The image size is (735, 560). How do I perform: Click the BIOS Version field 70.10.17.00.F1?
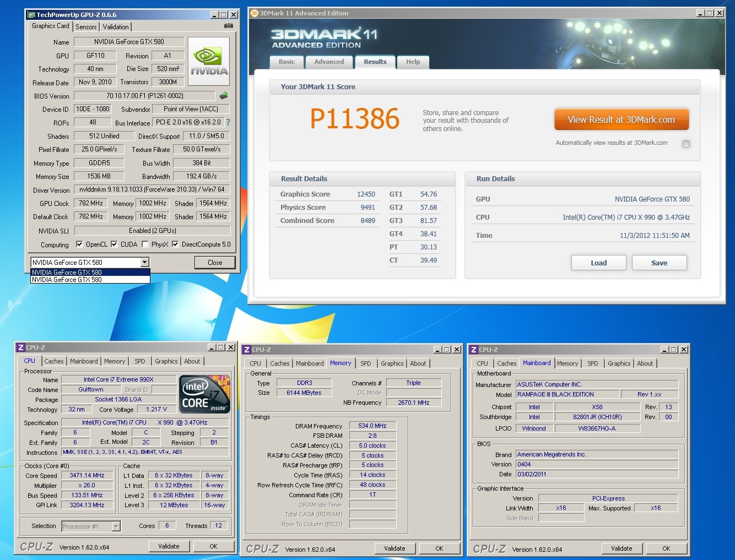tap(144, 96)
